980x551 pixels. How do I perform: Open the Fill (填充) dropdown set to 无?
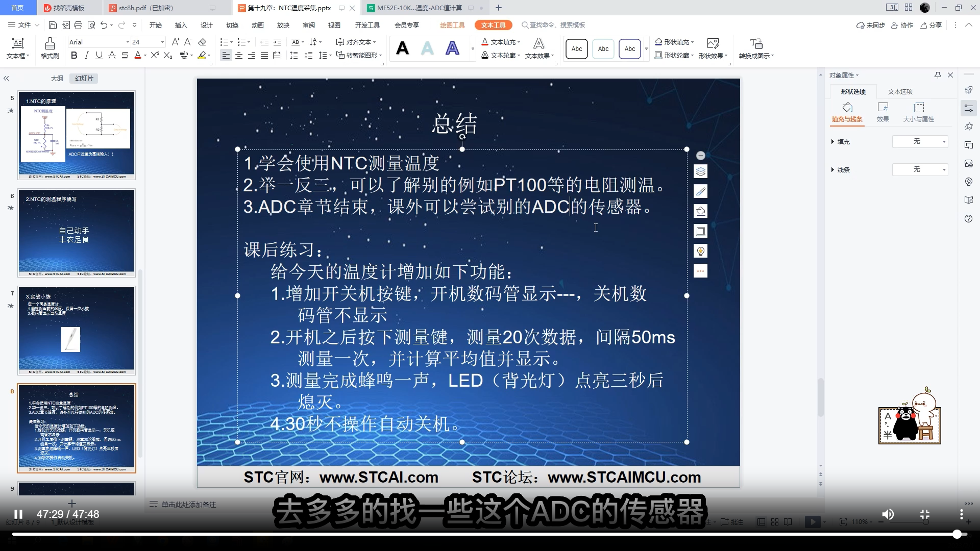coord(920,141)
